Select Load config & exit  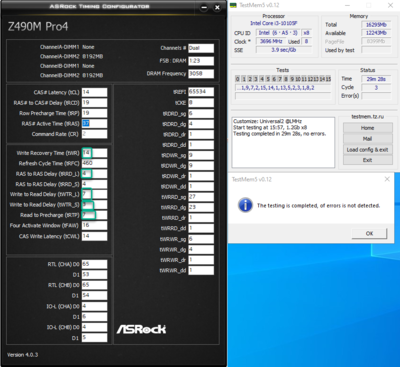click(368, 149)
